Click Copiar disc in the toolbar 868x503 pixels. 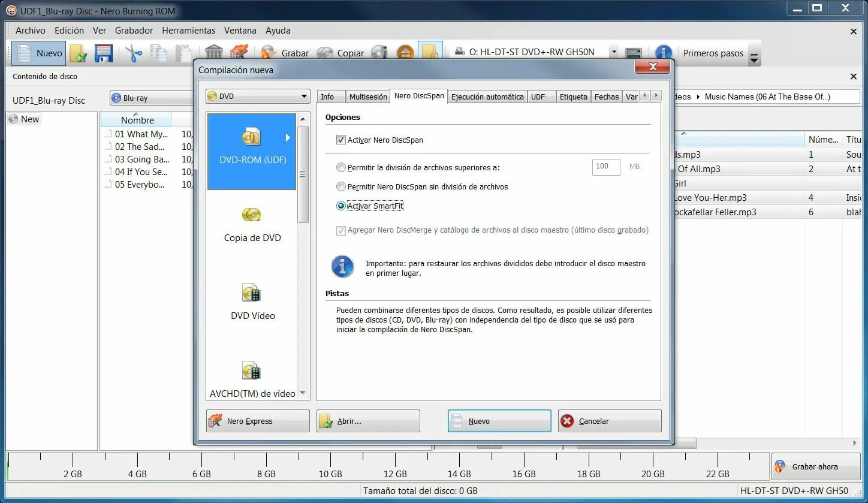[x=340, y=53]
